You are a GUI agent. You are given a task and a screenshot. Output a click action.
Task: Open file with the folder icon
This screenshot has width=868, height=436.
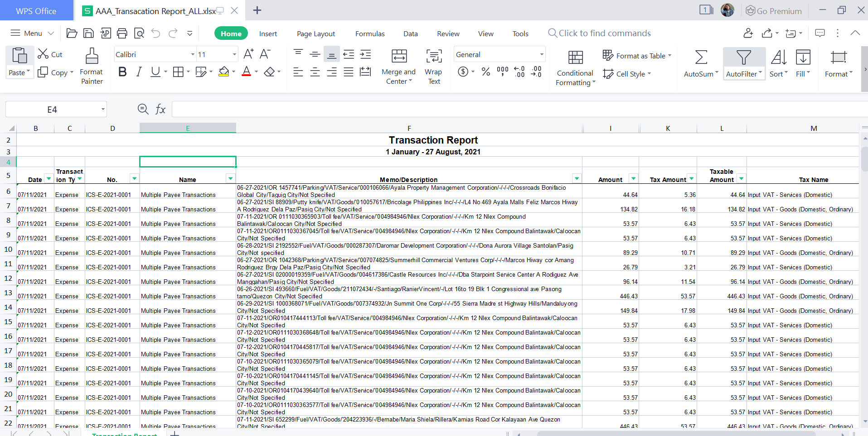[72, 33]
